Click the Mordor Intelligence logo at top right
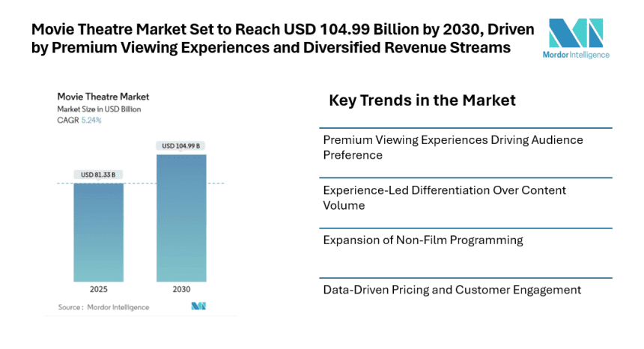The height and width of the screenshot is (349, 644). pos(575,32)
